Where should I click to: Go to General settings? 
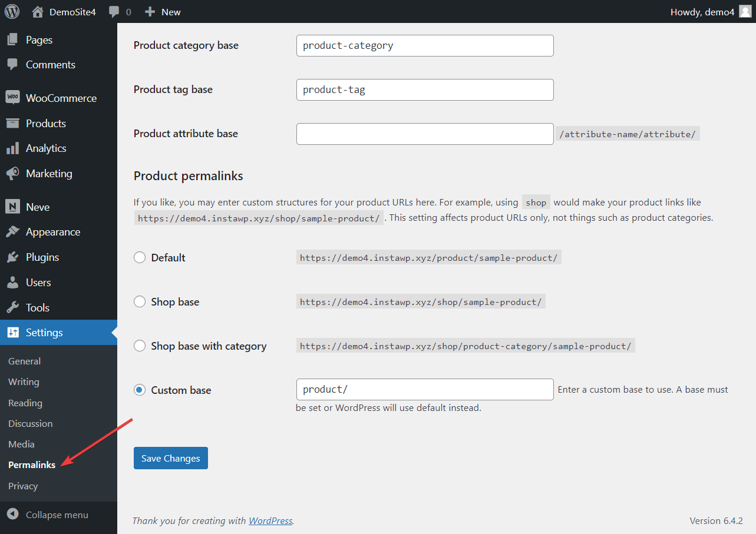pos(24,361)
